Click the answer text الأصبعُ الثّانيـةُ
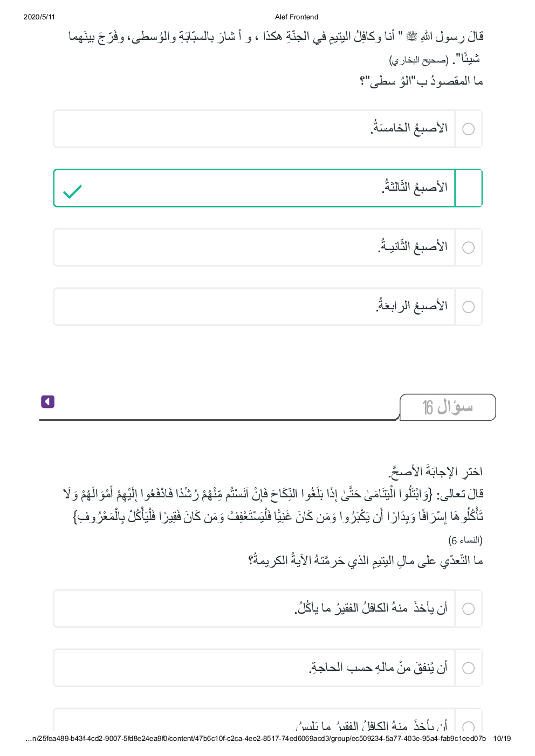 pyautogui.click(x=413, y=247)
